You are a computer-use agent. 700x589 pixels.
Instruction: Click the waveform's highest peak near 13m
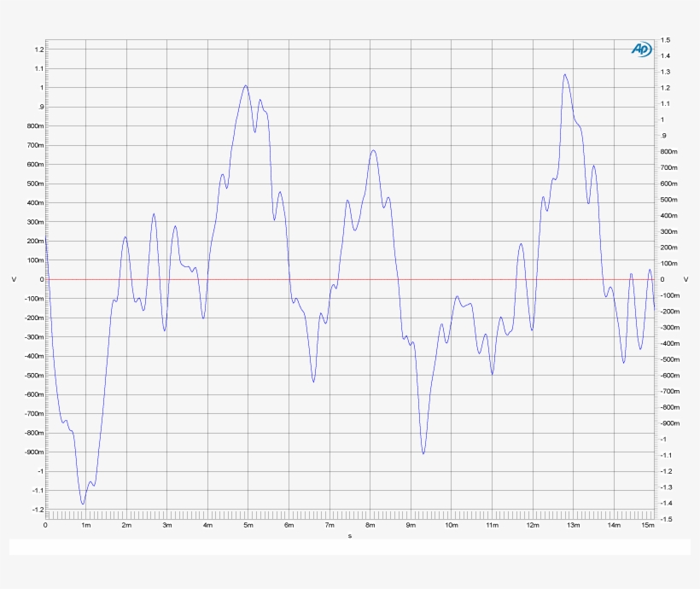pyautogui.click(x=564, y=74)
